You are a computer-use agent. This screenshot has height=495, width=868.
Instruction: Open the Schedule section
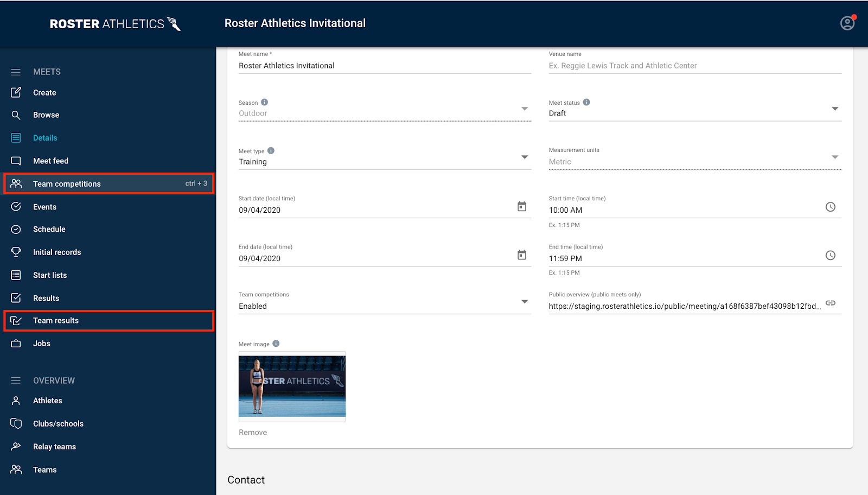(50, 229)
